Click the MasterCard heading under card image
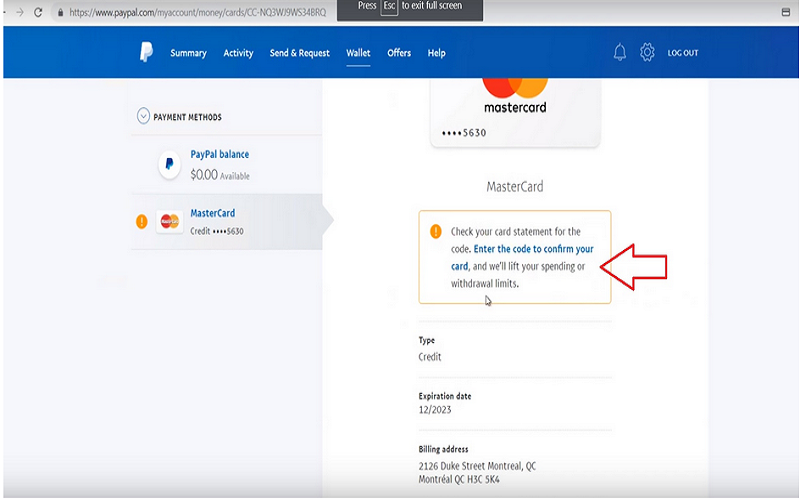This screenshot has width=800, height=500. [515, 187]
